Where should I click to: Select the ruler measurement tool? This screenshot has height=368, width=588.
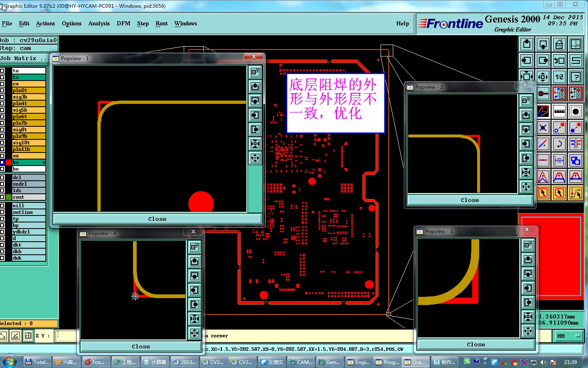559,111
